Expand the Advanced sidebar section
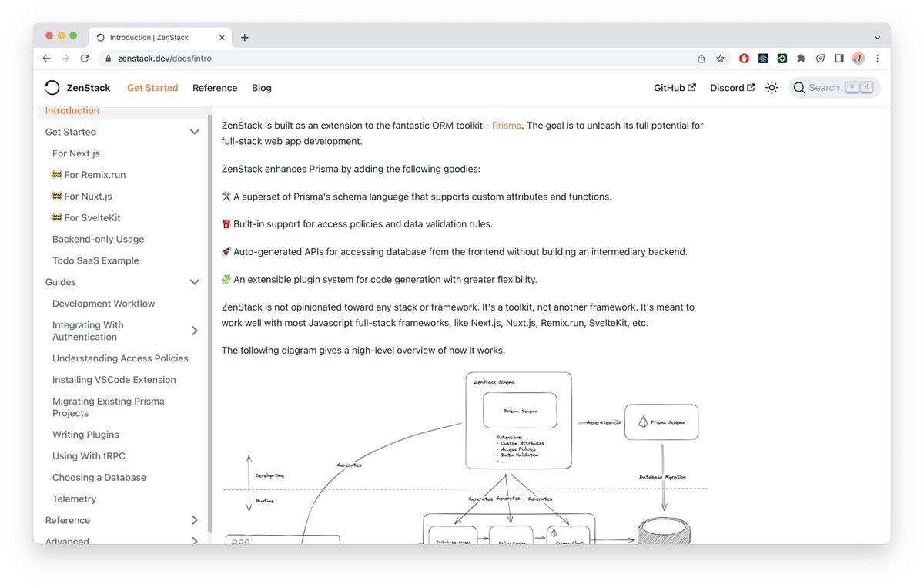The image size is (924, 588). tap(195, 541)
